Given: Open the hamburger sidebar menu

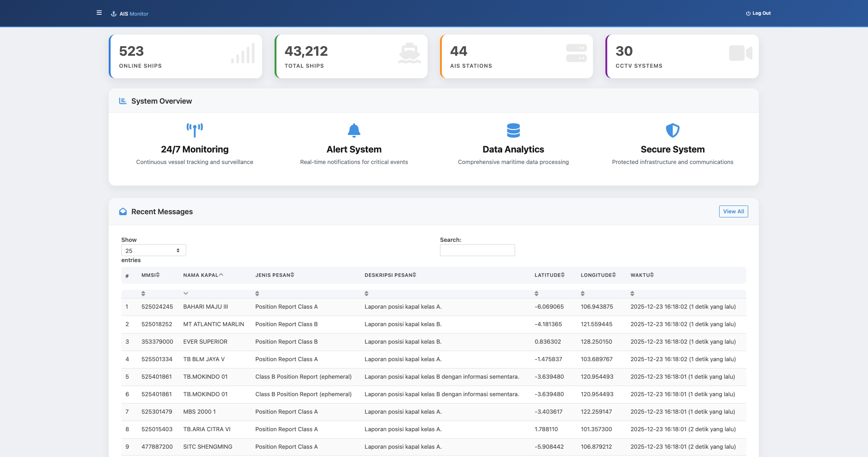Looking at the screenshot, I should coord(99,13).
